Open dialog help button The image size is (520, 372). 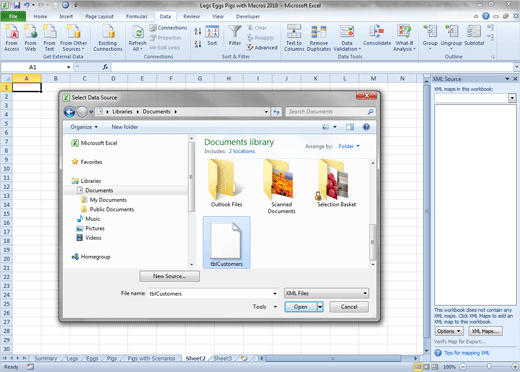[x=366, y=127]
